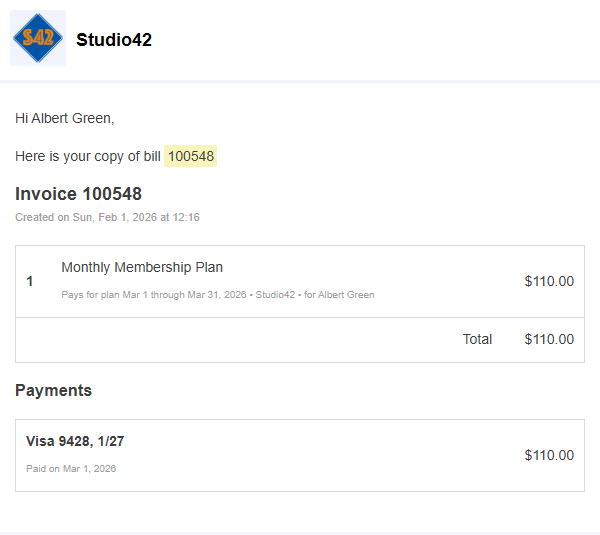Click the Visa 9428 payment method
Image resolution: width=600 pixels, height=535 pixels.
[x=75, y=441]
